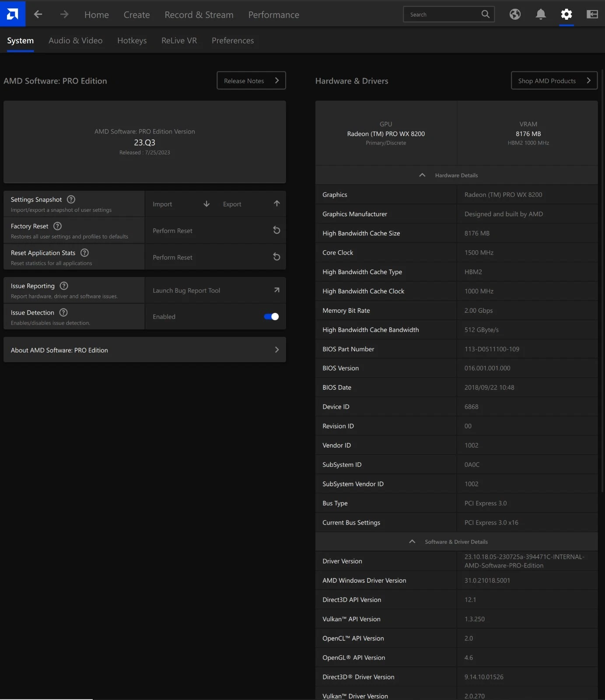Viewport: 605px width, 700px height.
Task: Switch to the Preferences tab
Action: pos(233,41)
